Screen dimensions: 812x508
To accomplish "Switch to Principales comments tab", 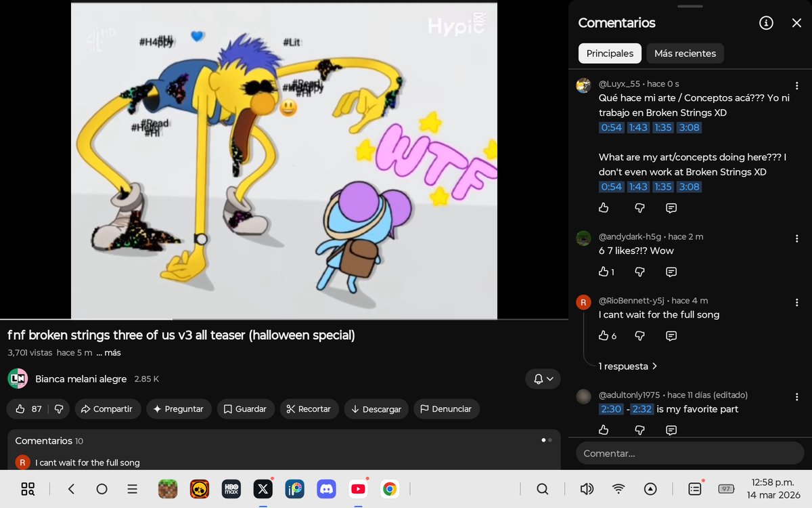I will pyautogui.click(x=610, y=54).
